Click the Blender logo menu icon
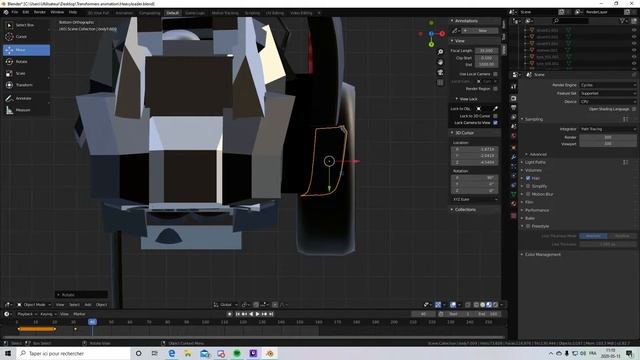 (6, 12)
